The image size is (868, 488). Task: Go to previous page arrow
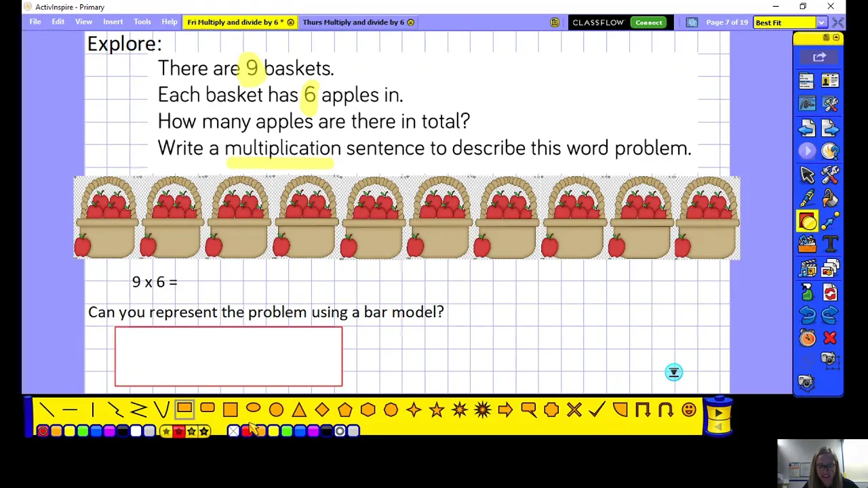pos(806,127)
